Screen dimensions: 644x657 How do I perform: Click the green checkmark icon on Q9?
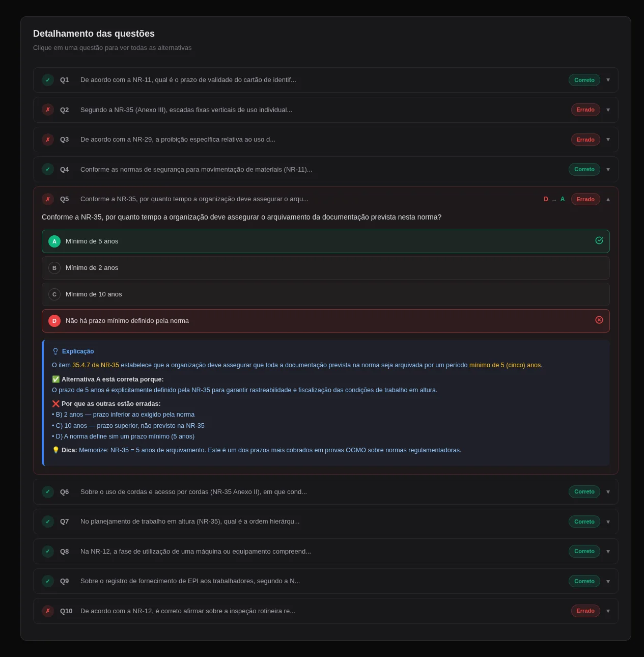(48, 581)
